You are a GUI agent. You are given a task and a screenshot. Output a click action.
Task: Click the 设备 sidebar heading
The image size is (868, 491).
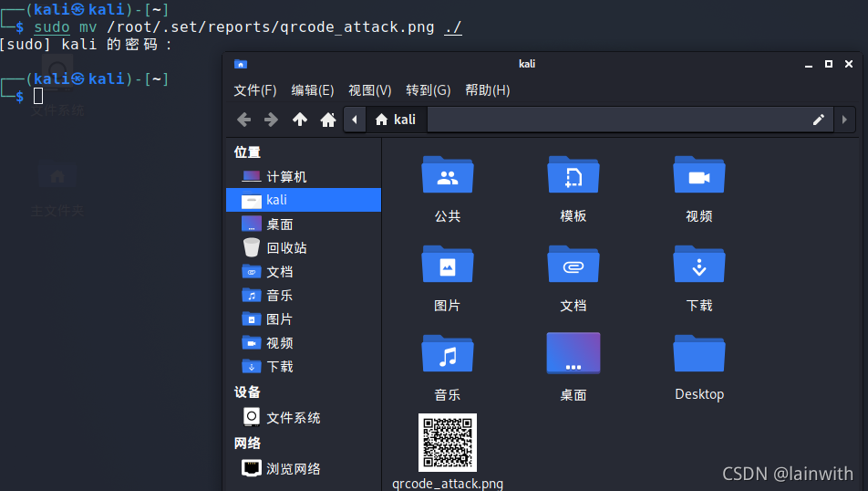pos(247,392)
